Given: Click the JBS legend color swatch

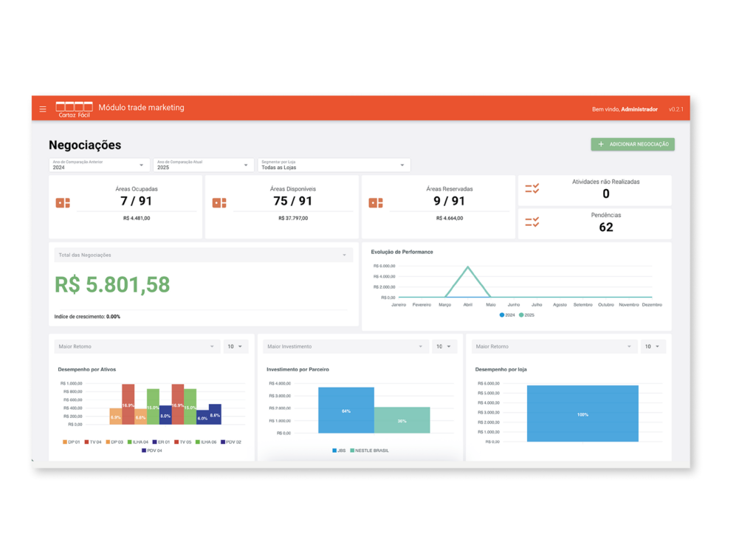Looking at the screenshot, I should (334, 450).
